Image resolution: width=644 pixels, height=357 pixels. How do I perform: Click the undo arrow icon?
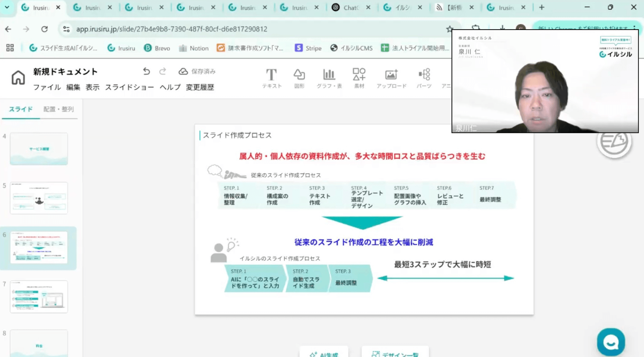147,71
